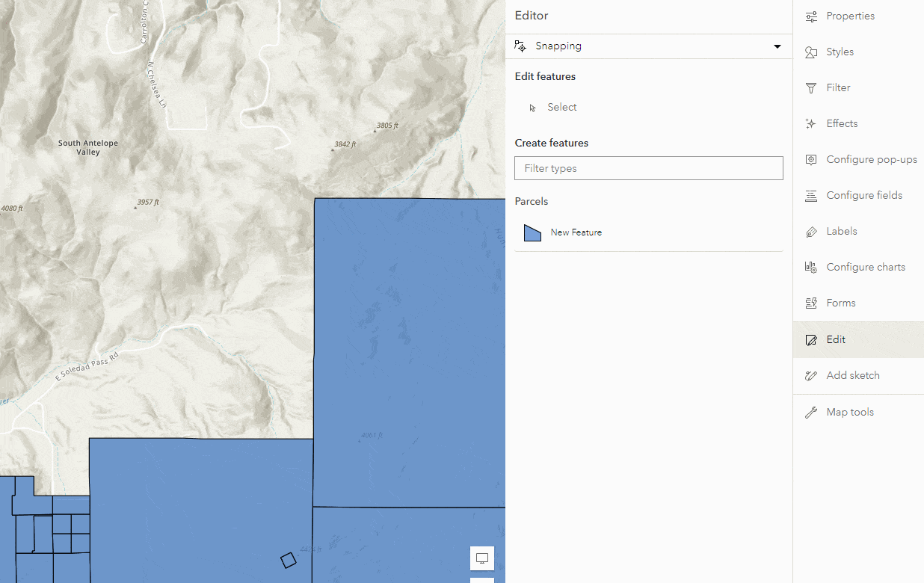Expand the Snapping settings section
The width and height of the screenshot is (924, 583).
pyautogui.click(x=558, y=46)
